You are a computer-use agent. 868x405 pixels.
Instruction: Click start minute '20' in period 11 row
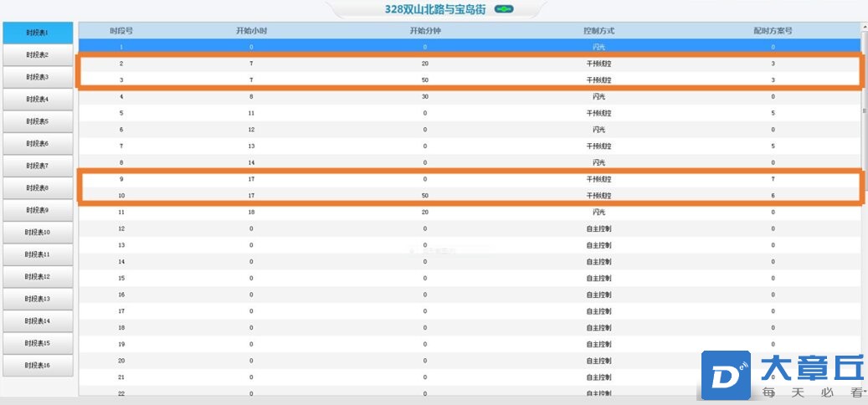tap(425, 213)
